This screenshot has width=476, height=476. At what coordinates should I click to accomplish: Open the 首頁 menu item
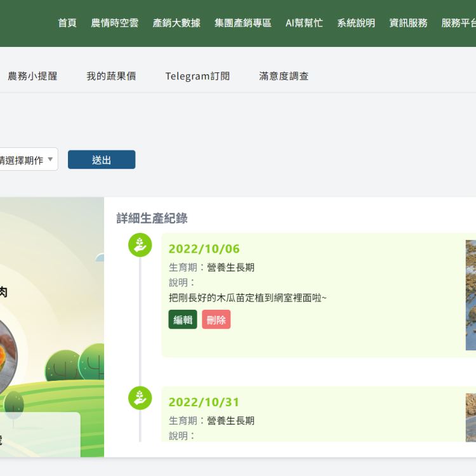tap(67, 23)
